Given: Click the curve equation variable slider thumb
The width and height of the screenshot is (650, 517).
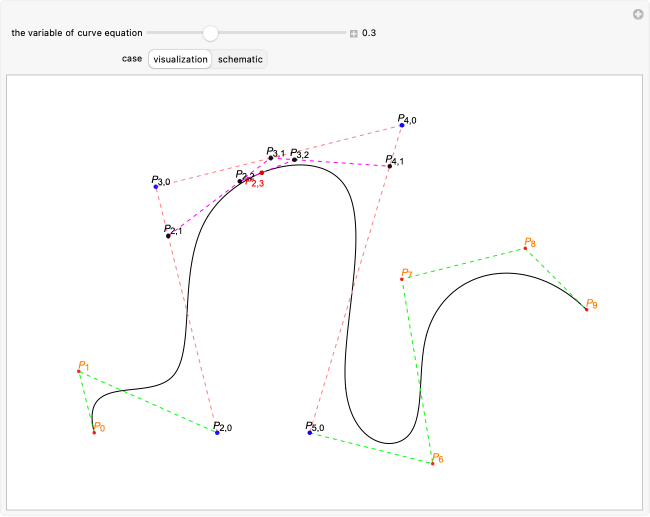Looking at the screenshot, I should 210,33.
